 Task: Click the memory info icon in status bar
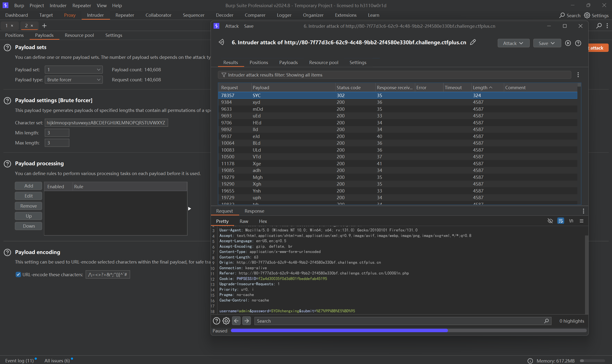(530, 361)
